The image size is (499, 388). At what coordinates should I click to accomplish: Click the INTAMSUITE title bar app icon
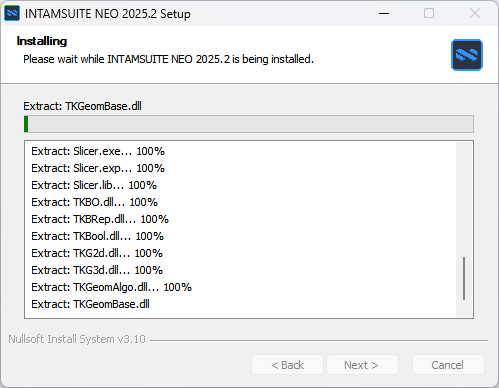(x=12, y=13)
